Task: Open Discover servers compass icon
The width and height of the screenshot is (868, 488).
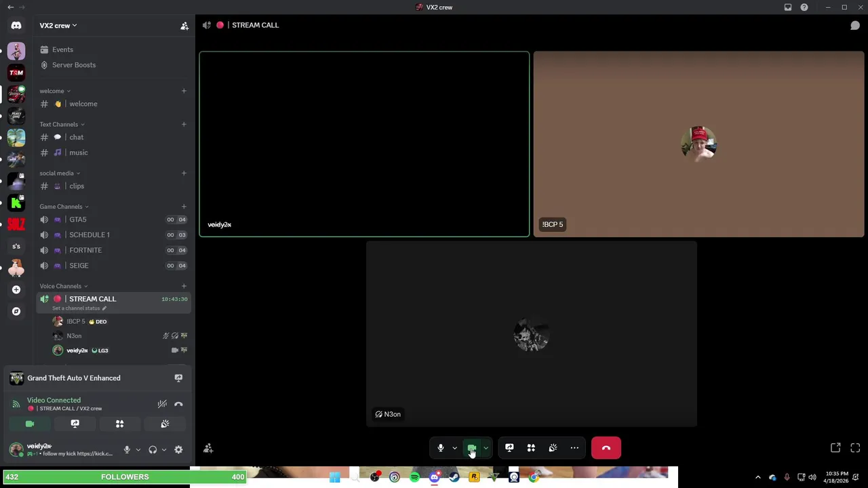Action: (x=16, y=311)
